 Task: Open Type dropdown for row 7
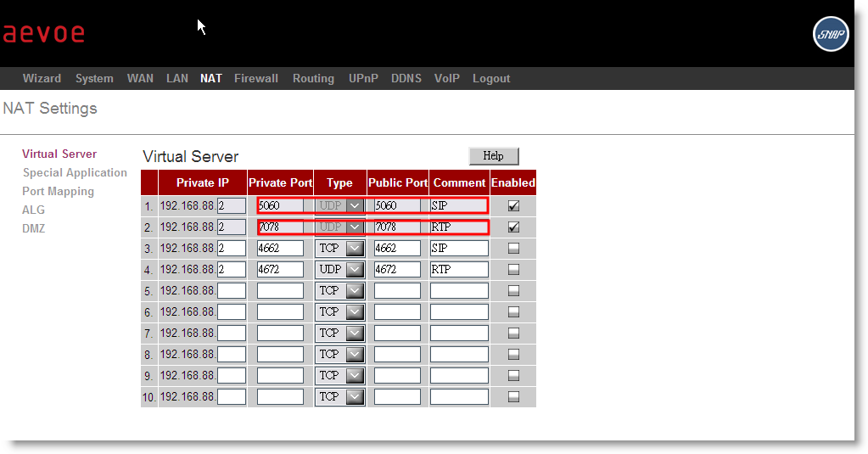pos(340,333)
